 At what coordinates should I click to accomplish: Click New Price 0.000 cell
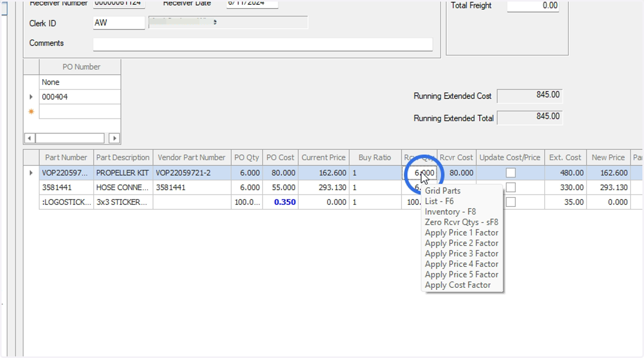[608, 202]
